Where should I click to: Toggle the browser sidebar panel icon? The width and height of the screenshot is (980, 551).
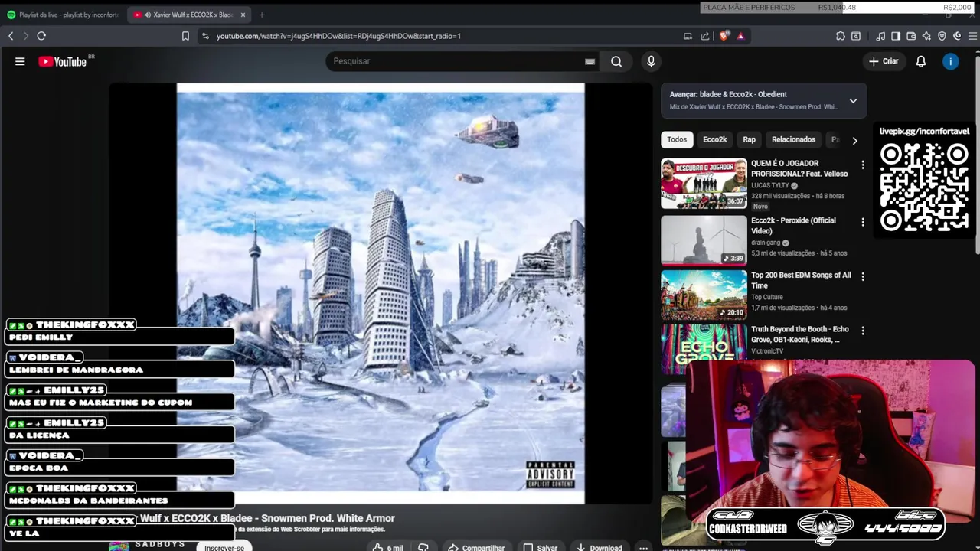pyautogui.click(x=896, y=36)
